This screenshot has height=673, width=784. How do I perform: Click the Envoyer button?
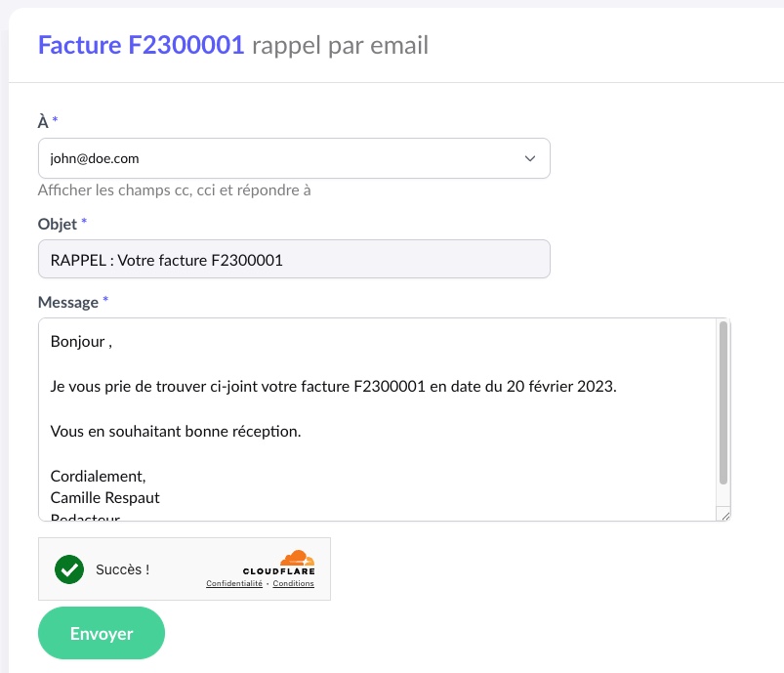(x=102, y=633)
